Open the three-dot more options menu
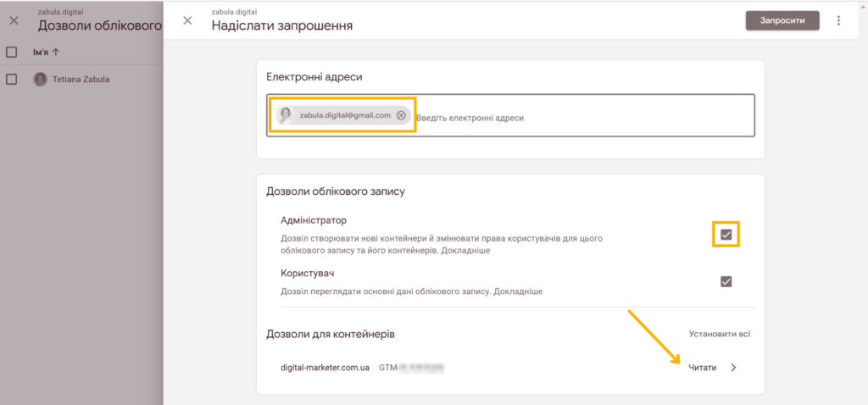The width and height of the screenshot is (868, 405). coord(838,20)
